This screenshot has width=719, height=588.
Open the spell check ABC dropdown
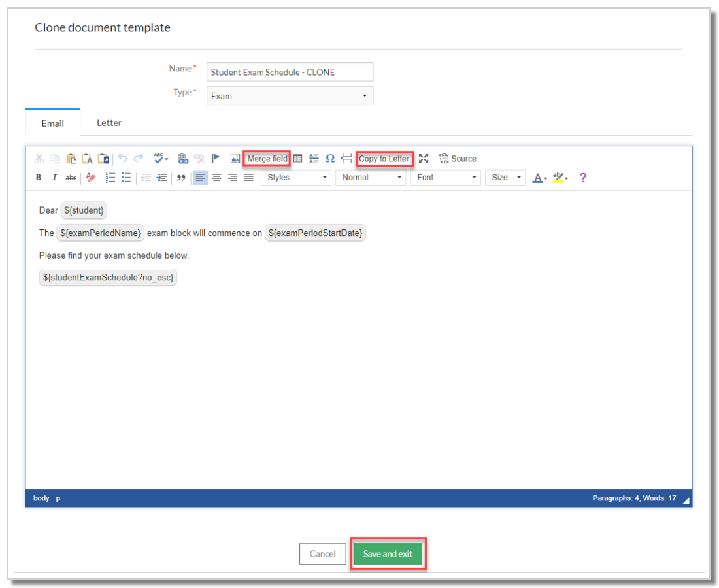pos(161,159)
